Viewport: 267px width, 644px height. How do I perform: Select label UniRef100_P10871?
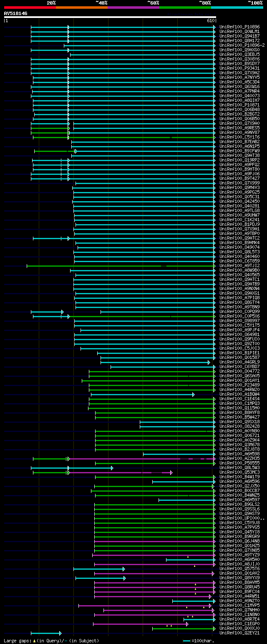pos(239,105)
